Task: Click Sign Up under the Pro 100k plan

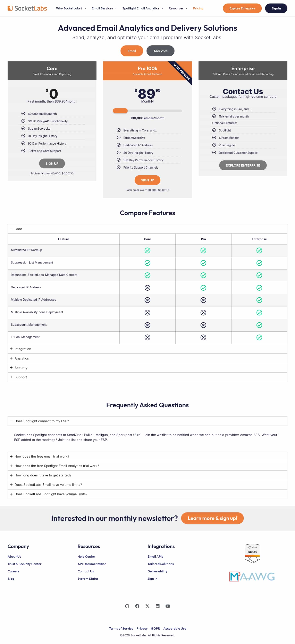Action: (147, 180)
